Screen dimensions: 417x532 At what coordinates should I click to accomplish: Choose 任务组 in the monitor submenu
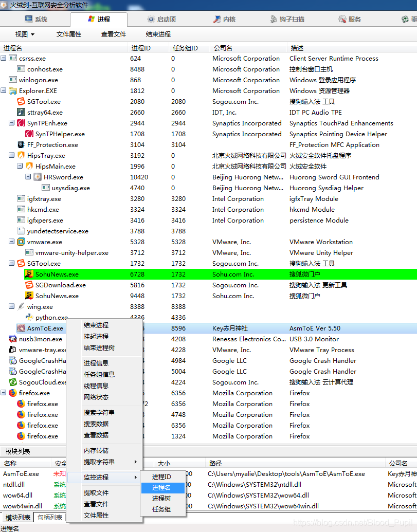[x=163, y=509]
